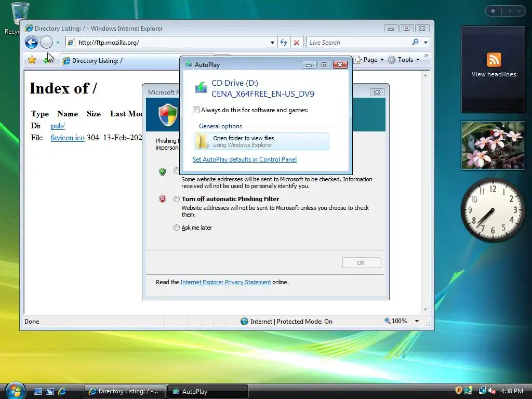
Task: Select the Directory Listing: / tab
Action: pyautogui.click(x=121, y=61)
